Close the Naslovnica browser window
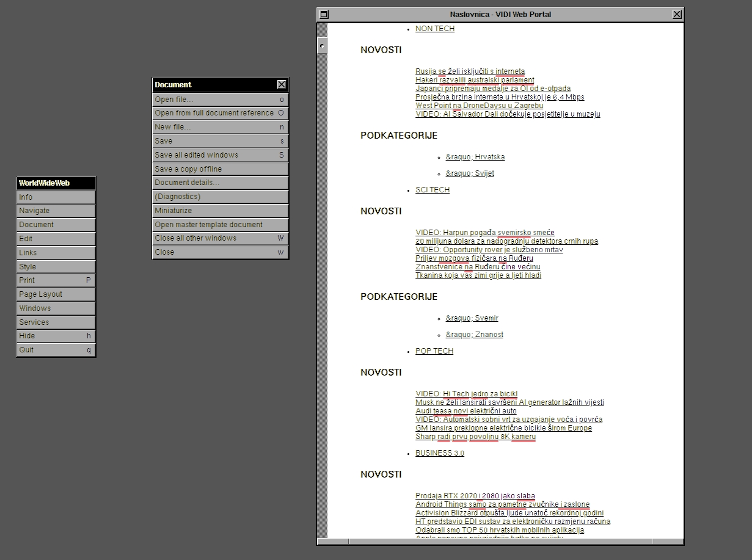 [x=677, y=14]
